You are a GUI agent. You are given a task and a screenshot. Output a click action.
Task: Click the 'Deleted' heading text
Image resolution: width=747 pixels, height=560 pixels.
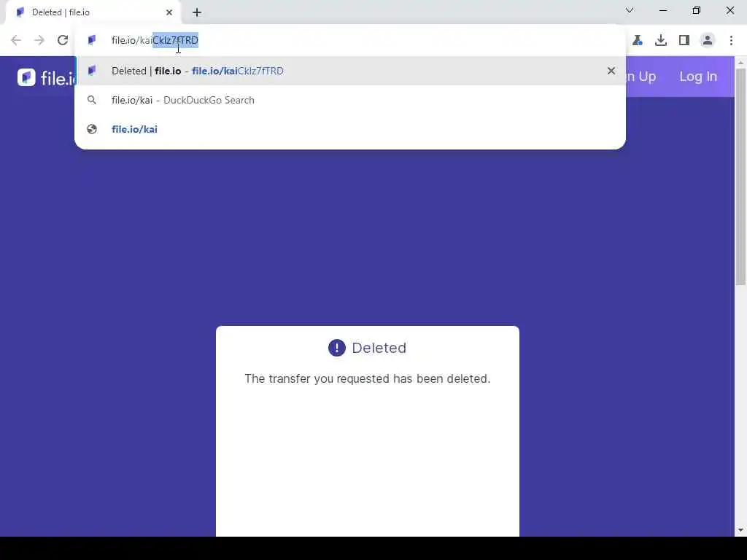point(379,348)
